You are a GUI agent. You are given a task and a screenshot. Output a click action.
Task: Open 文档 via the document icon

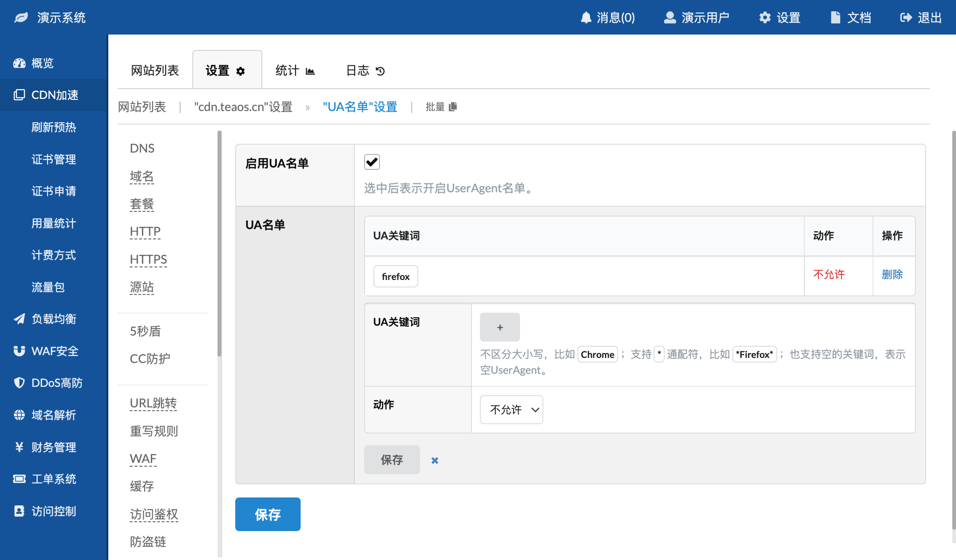point(835,18)
